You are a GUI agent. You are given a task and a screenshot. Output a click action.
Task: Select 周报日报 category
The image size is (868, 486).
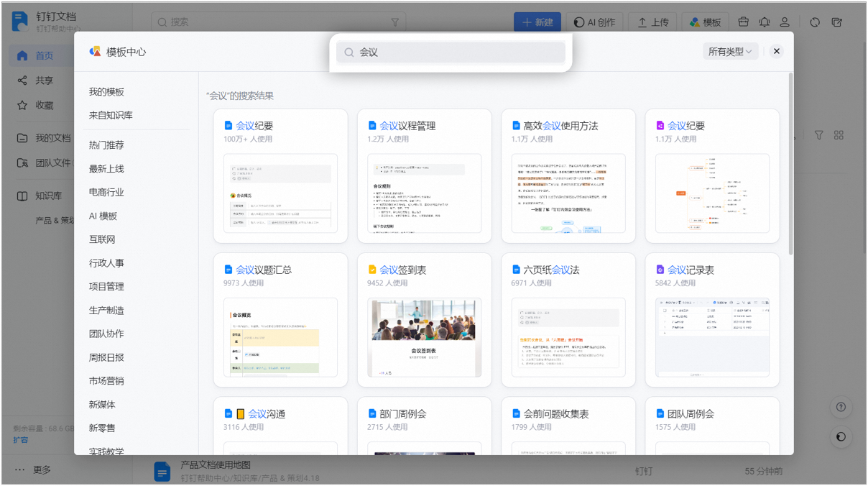coord(106,358)
